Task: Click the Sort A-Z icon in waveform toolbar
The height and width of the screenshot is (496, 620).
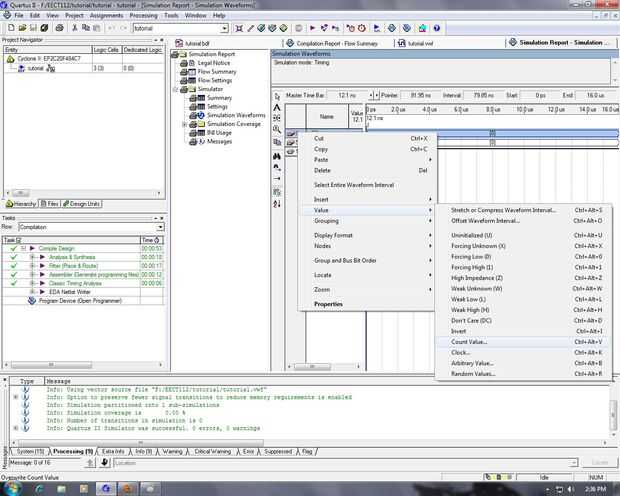Action: (x=277, y=204)
